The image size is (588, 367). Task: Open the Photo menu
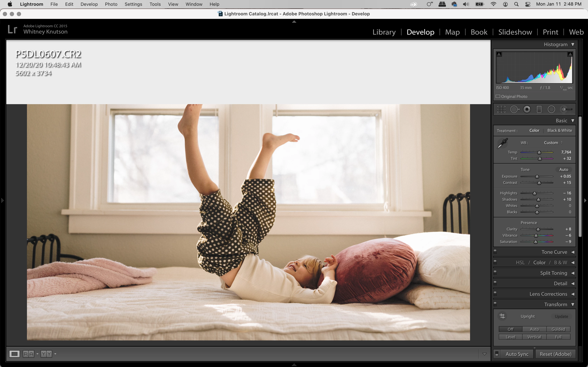111,4
